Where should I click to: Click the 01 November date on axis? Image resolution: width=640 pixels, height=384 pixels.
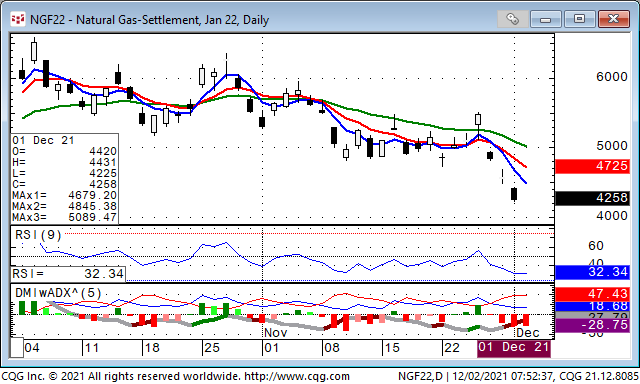pos(271,348)
